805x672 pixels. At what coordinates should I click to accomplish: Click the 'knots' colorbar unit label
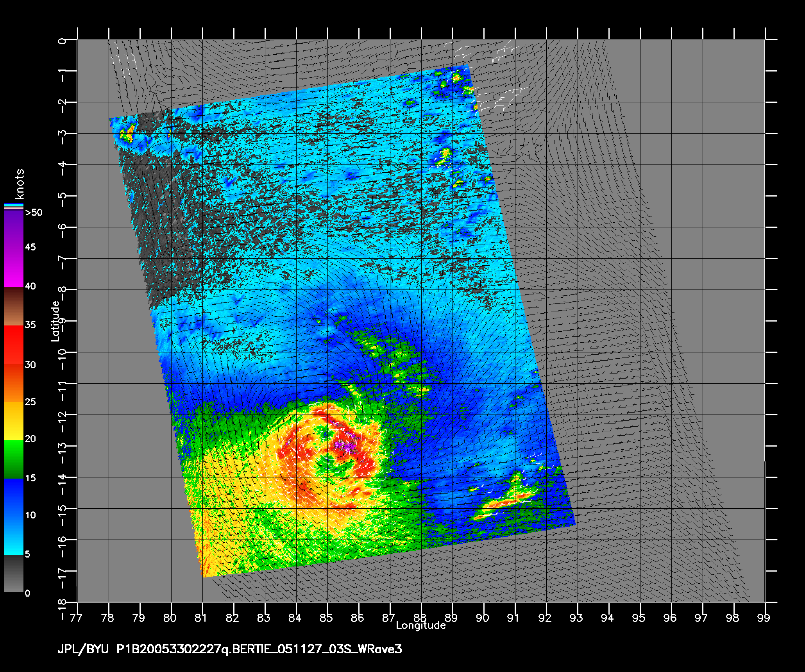pos(20,184)
